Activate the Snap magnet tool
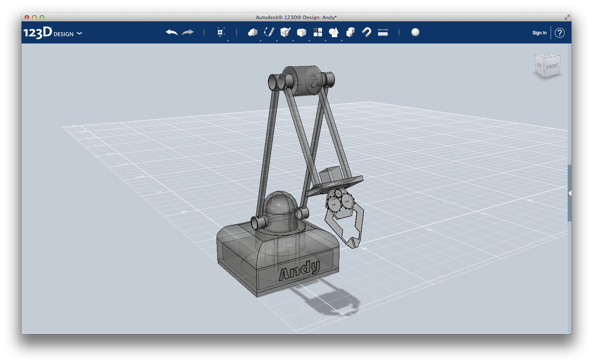The width and height of the screenshot is (593, 364). point(367,32)
